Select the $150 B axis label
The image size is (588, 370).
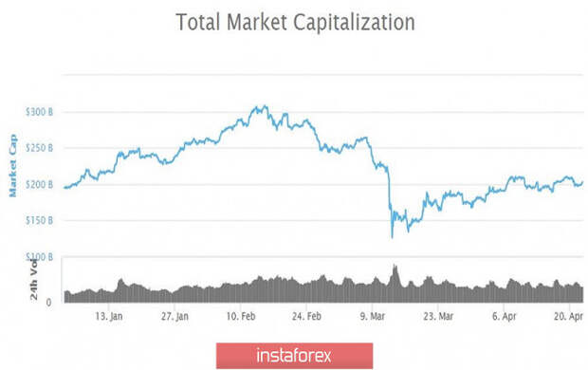40,220
